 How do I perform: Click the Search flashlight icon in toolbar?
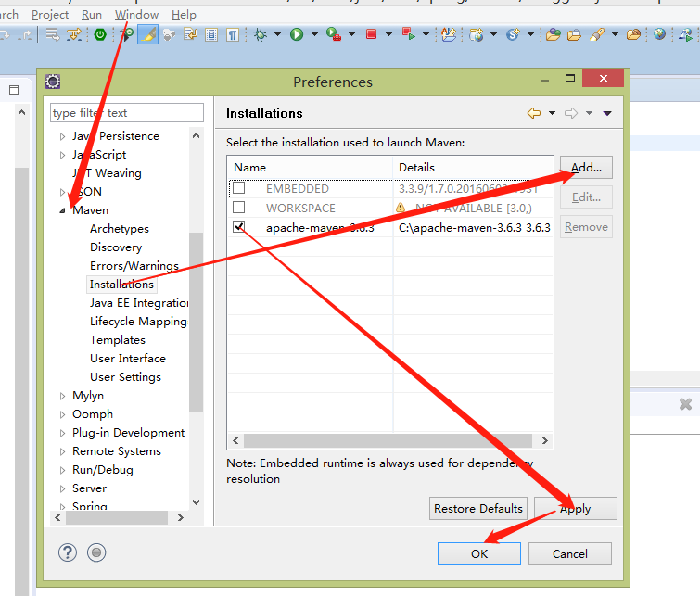596,34
